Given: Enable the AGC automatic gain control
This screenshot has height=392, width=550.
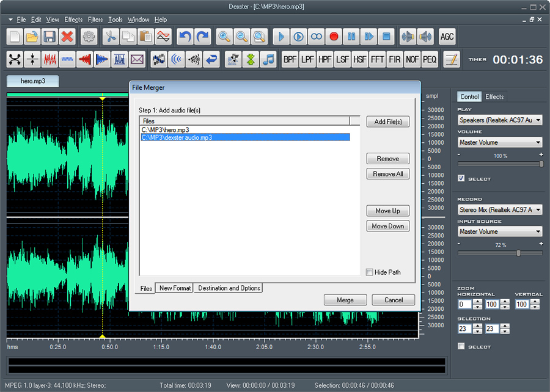Looking at the screenshot, I should (447, 37).
